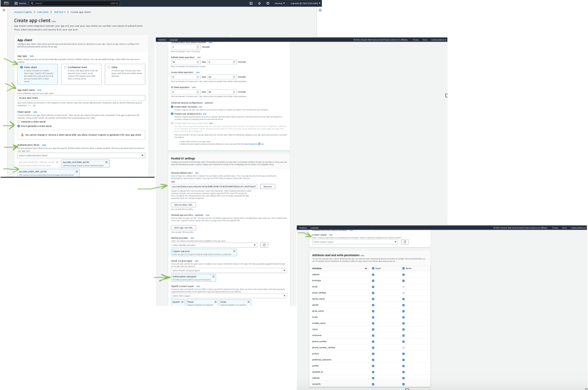Toggle the Write header select-all checkbox
Image resolution: width=588 pixels, height=390 pixels.
click(x=403, y=268)
